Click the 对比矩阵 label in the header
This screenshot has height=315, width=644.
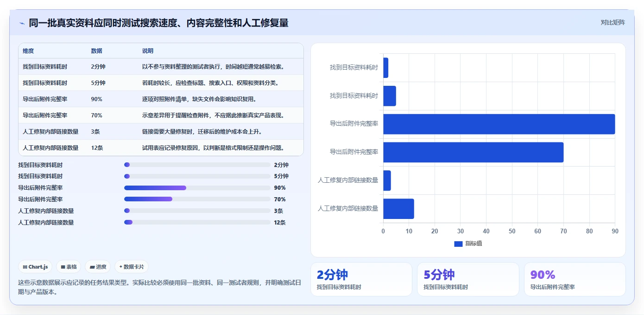[612, 22]
